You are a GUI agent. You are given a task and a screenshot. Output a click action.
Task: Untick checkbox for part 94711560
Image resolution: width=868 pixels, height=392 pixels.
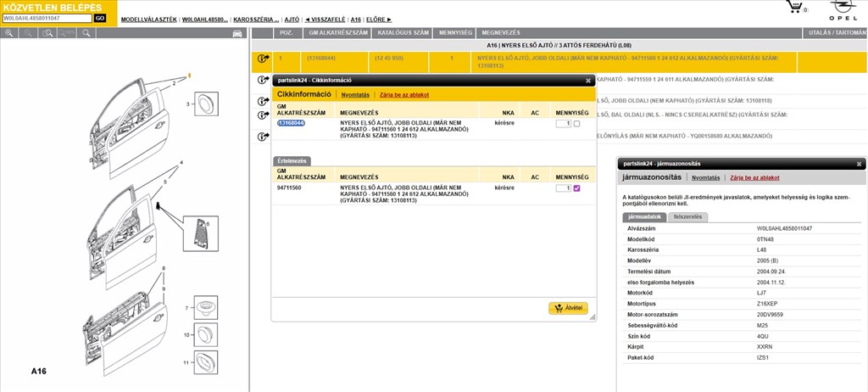576,188
